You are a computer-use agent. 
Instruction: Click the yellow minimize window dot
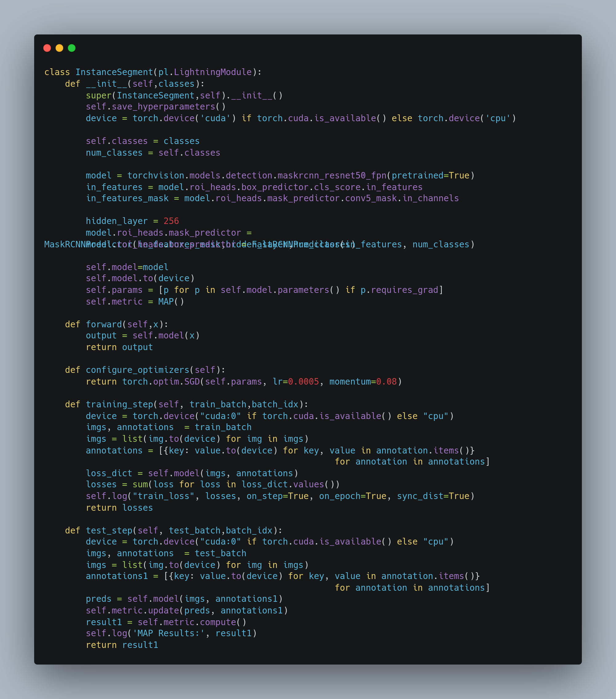[x=59, y=48]
